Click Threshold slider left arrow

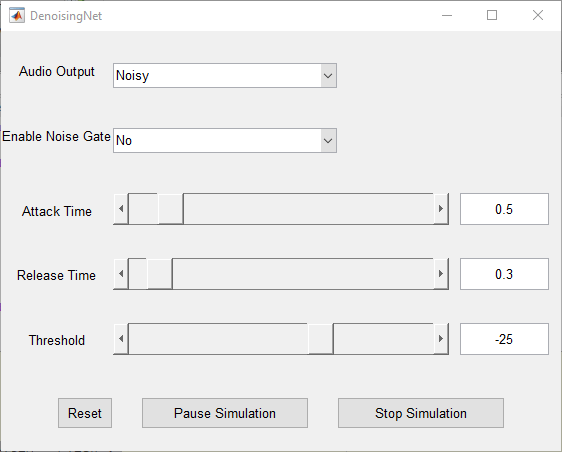click(121, 339)
